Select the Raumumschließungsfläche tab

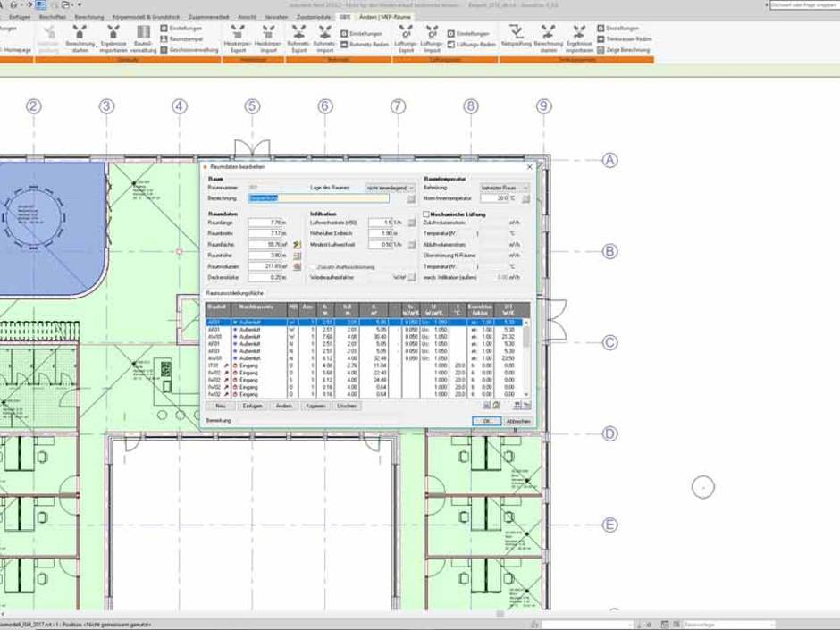click(234, 292)
